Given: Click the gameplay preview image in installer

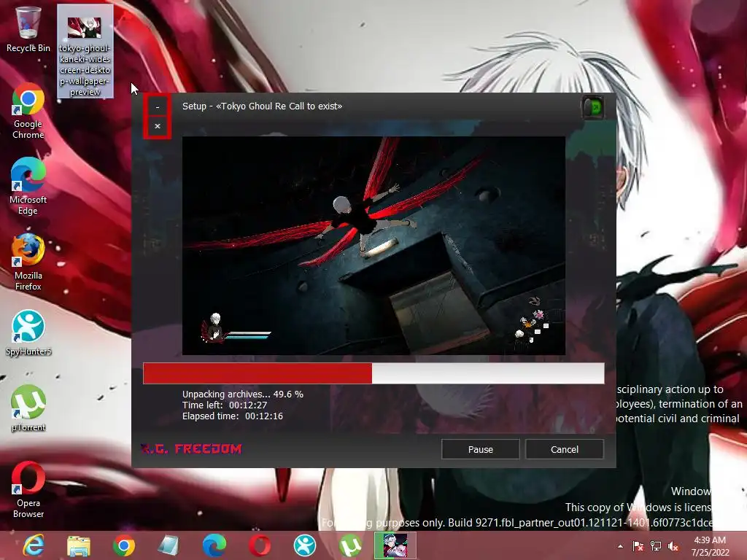Looking at the screenshot, I should [x=373, y=246].
